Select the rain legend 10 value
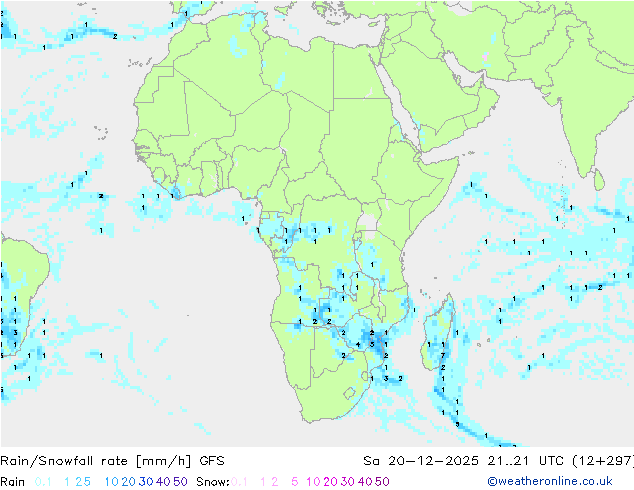Viewport: 634px width, 490px height. coord(112,482)
